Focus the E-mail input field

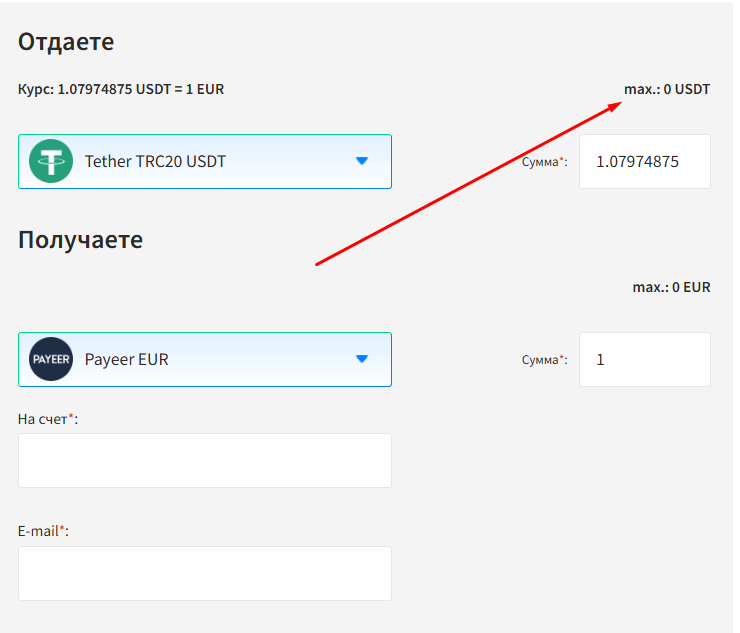pos(205,574)
